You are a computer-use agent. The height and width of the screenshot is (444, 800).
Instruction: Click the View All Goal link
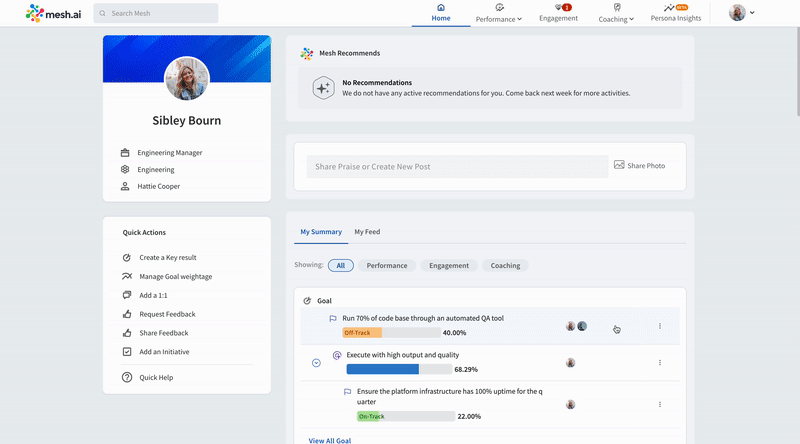tap(329, 440)
